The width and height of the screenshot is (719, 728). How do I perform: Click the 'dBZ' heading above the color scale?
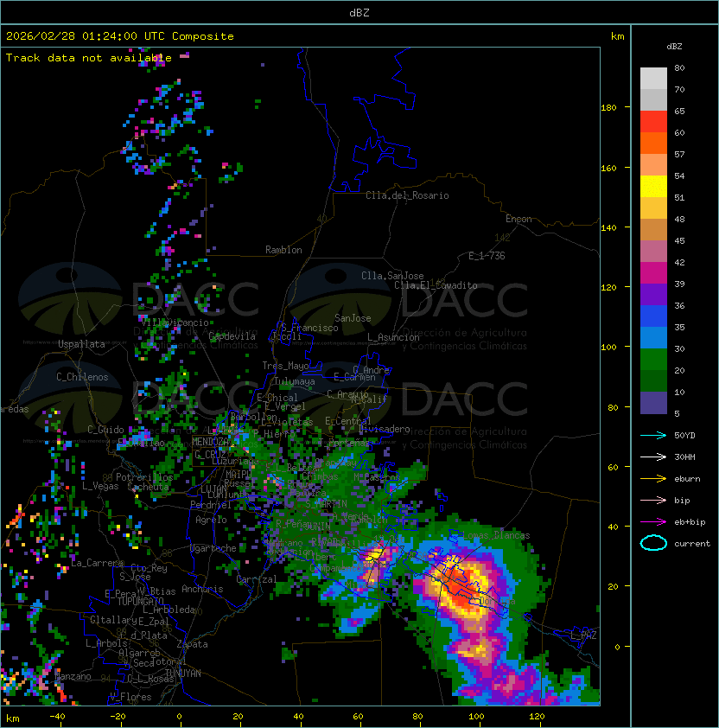pyautogui.click(x=674, y=47)
